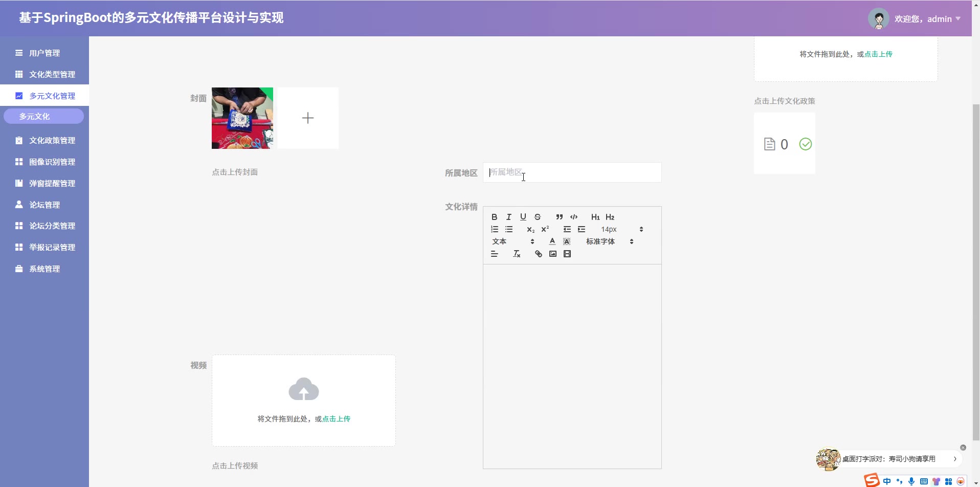980x487 pixels.
Task: Open the Sogou toolbox grid icon
Action: 948,481
